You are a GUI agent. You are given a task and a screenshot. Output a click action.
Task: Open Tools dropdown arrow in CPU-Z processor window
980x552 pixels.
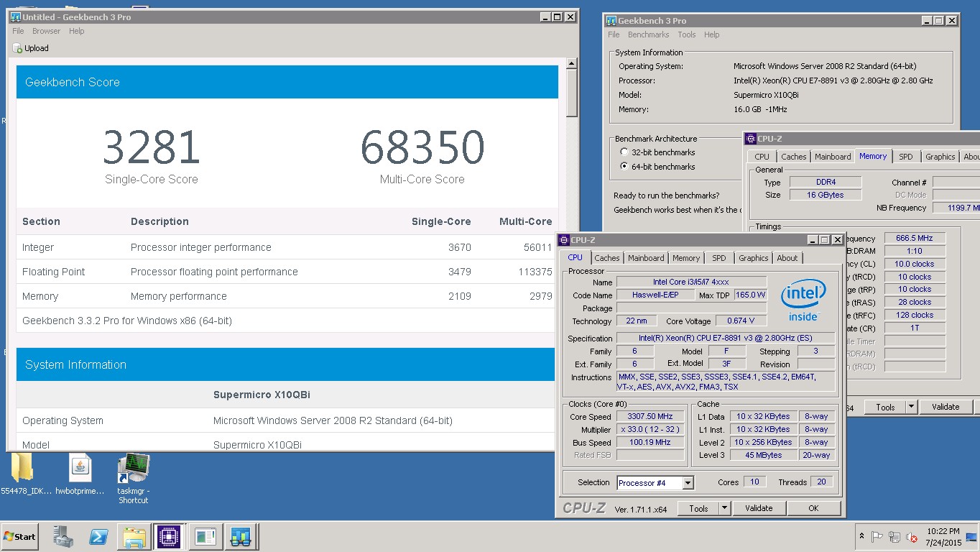(724, 508)
